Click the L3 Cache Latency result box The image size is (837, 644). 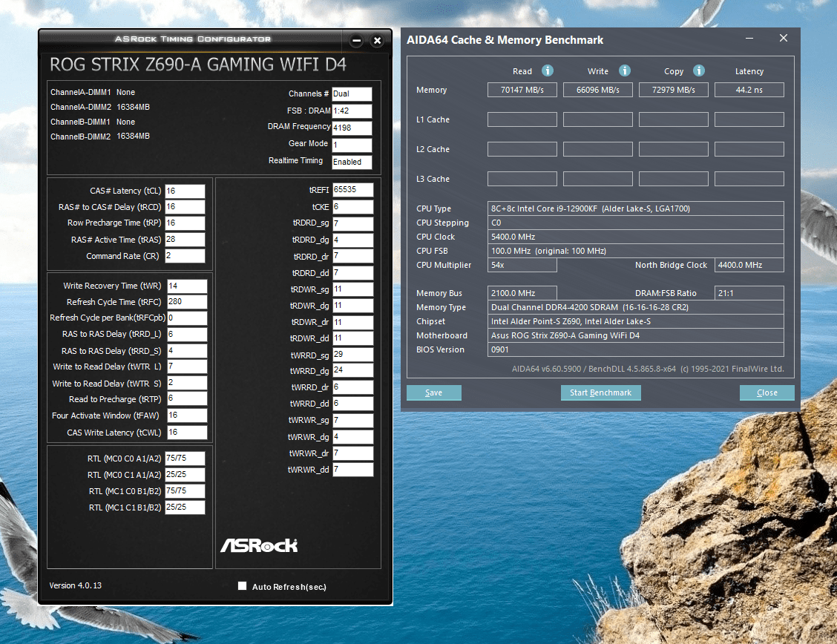pyautogui.click(x=749, y=179)
